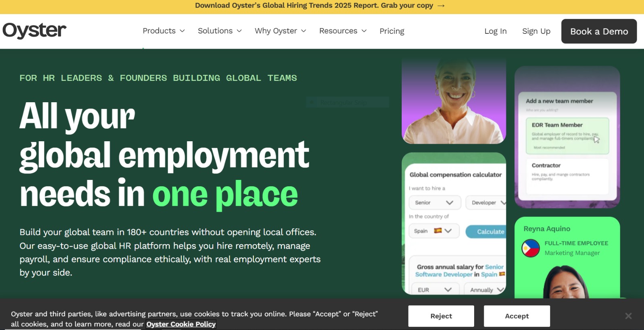Click the 'I want to hire a' label

click(427, 188)
